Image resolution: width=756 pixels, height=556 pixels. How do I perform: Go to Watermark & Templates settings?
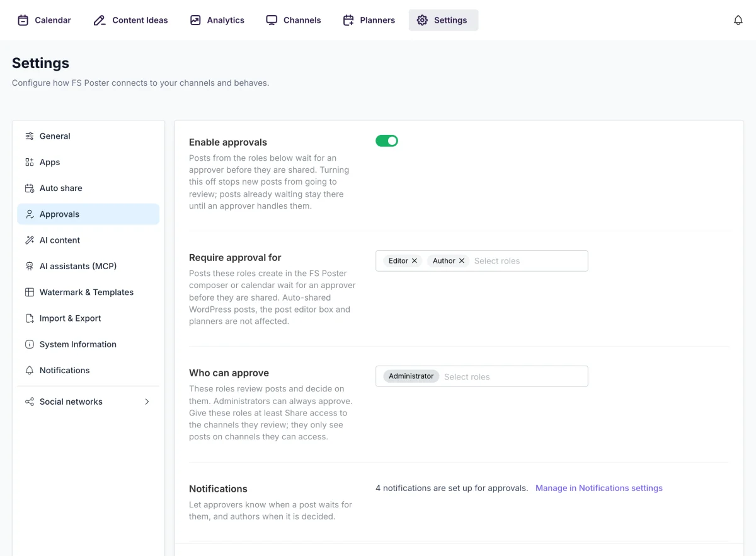click(88, 292)
